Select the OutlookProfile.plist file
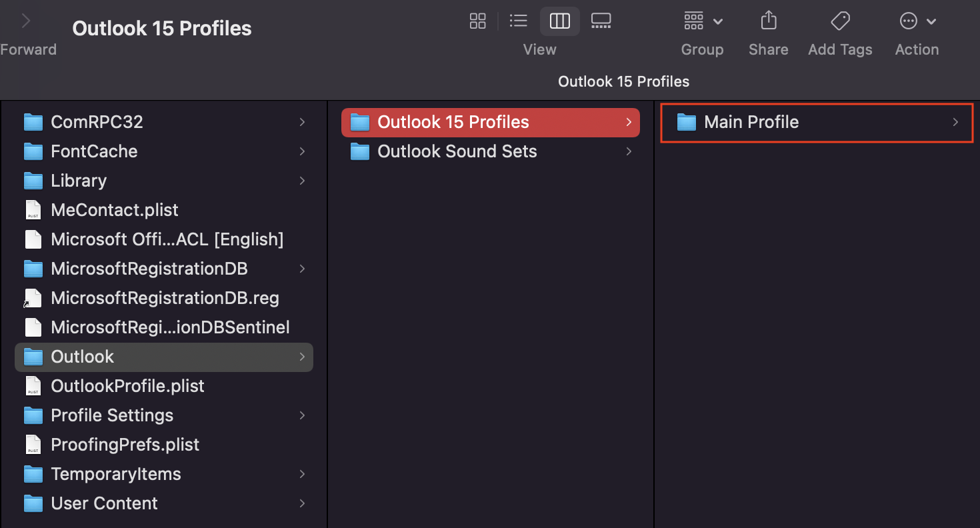This screenshot has height=528, width=980. (x=127, y=386)
